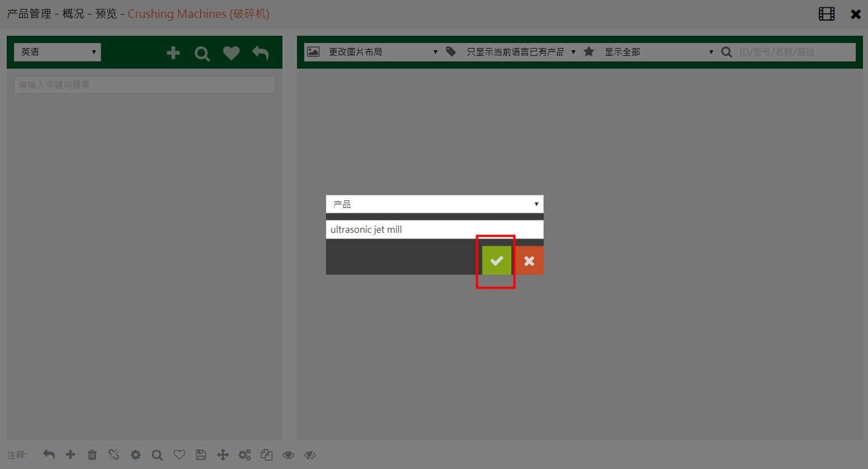This screenshot has height=469, width=868.
Task: Open the 英语 language dropdown
Action: (x=57, y=52)
